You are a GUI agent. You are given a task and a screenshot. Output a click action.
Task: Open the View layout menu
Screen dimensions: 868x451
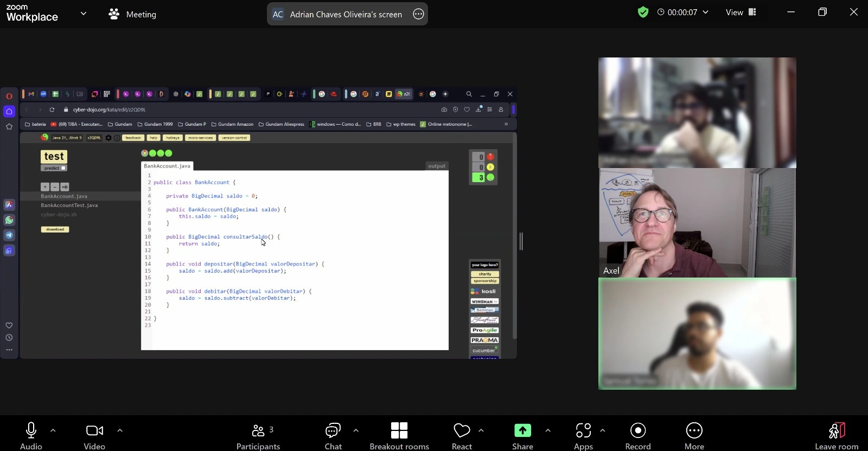tap(741, 12)
